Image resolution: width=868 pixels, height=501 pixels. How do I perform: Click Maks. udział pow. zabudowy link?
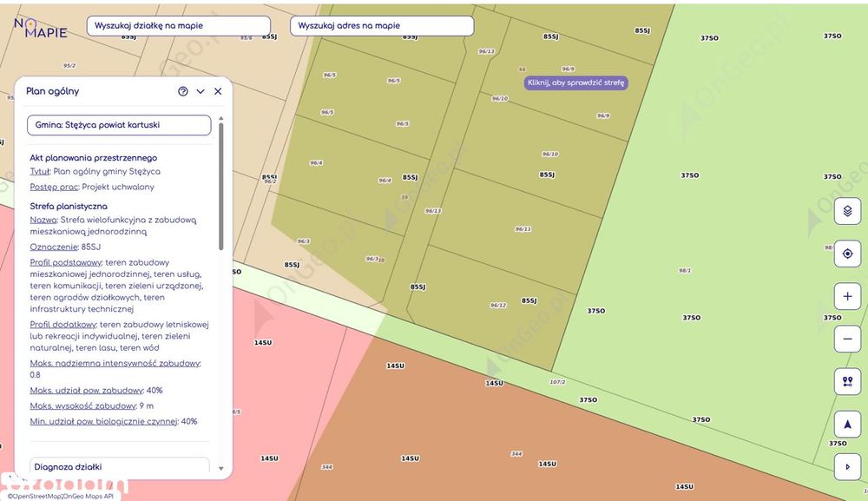click(87, 390)
